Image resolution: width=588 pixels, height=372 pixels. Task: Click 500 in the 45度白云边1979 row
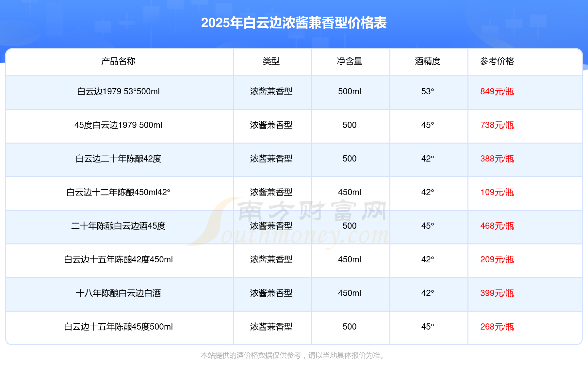pyautogui.click(x=350, y=125)
